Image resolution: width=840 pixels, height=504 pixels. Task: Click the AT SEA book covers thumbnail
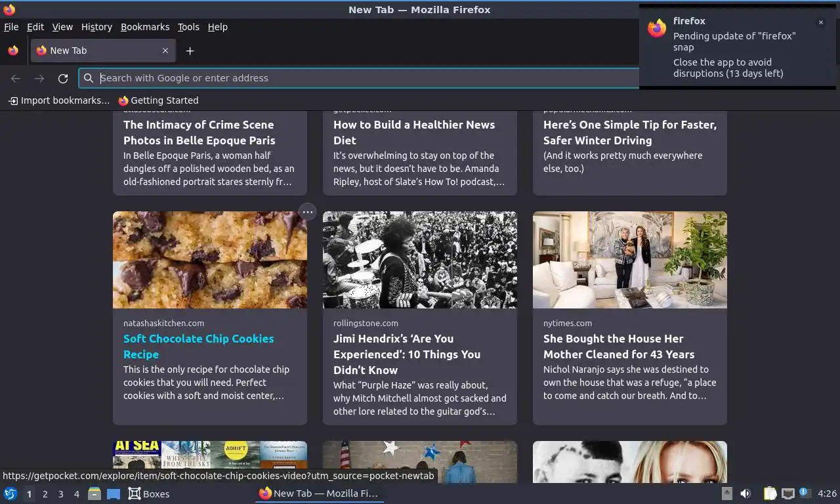pos(210,462)
